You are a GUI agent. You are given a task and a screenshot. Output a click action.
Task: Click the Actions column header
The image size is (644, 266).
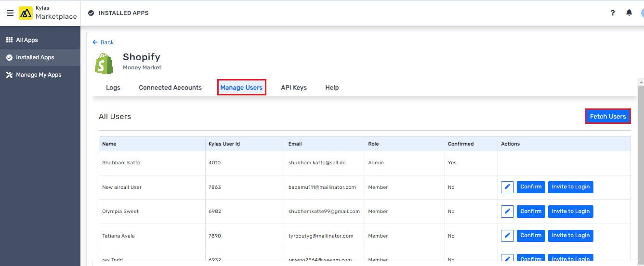coord(564,144)
